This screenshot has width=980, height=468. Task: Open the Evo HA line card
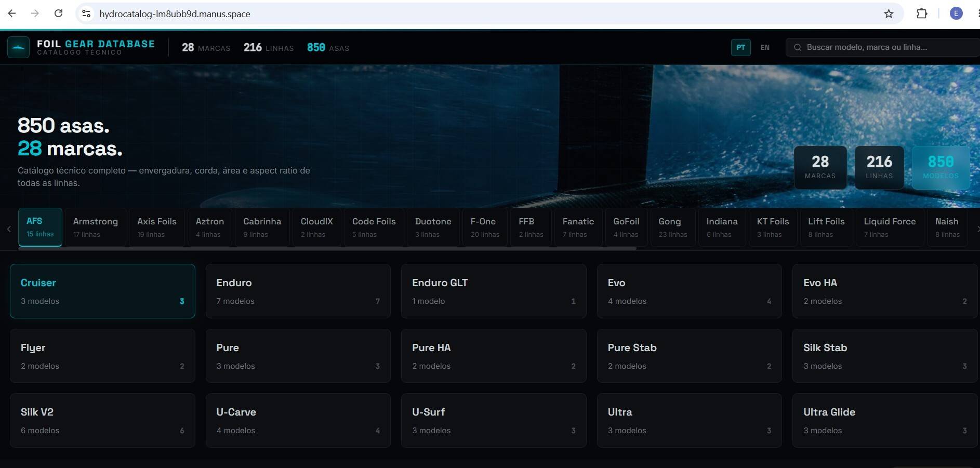[885, 291]
